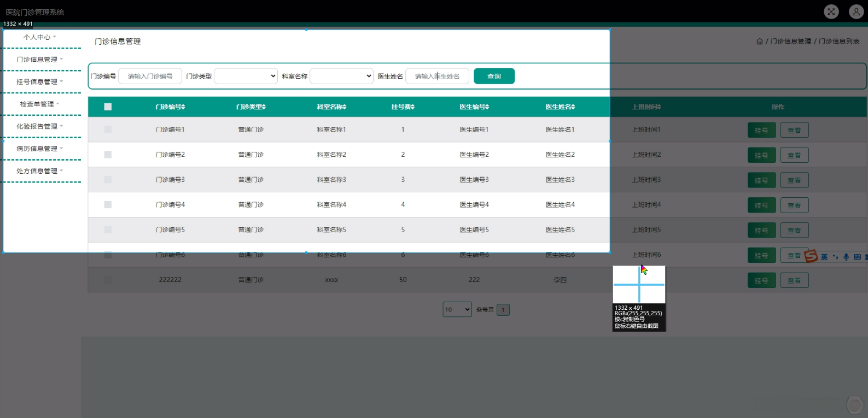Expand the 挂号信息管理 sidebar menu
The width and height of the screenshot is (868, 418).
pyautogui.click(x=40, y=82)
